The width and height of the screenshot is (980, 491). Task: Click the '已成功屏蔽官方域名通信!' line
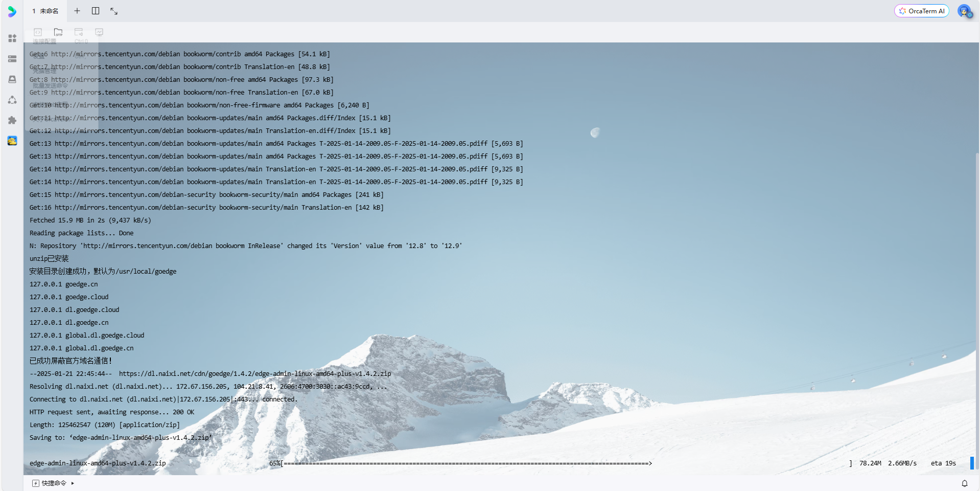point(71,361)
